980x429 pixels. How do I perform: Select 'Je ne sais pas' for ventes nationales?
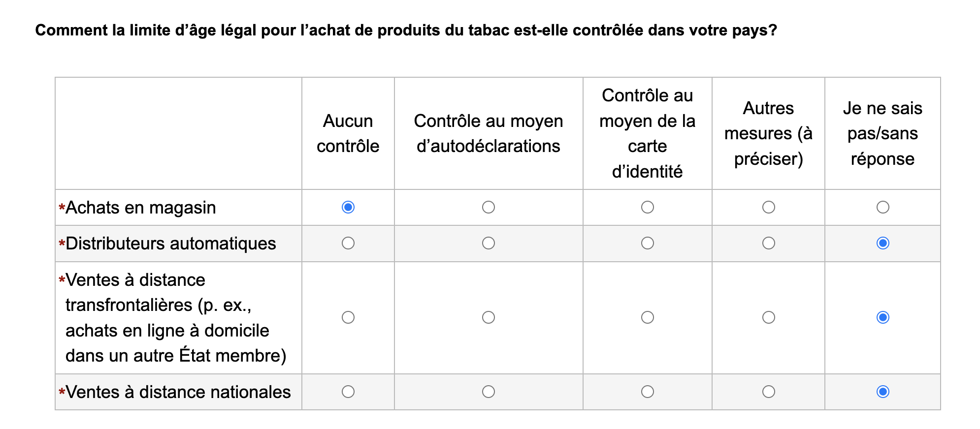pyautogui.click(x=883, y=392)
